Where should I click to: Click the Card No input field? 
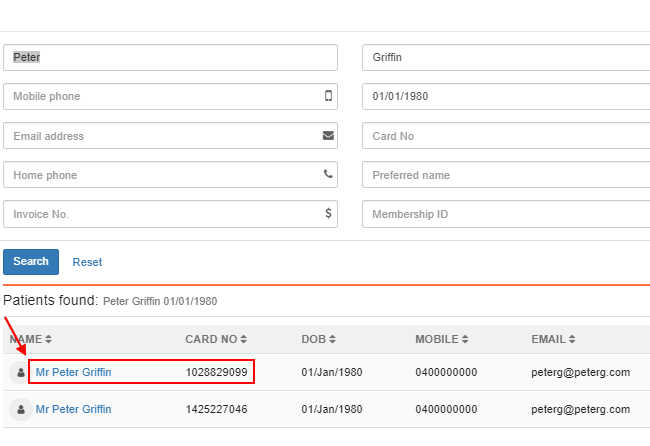tap(506, 136)
